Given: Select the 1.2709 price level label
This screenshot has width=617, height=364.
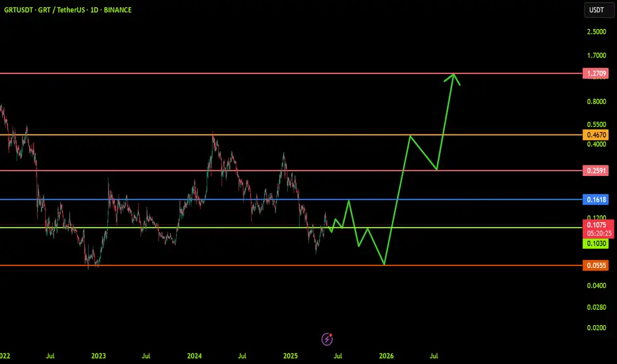Looking at the screenshot, I should pyautogui.click(x=595, y=73).
